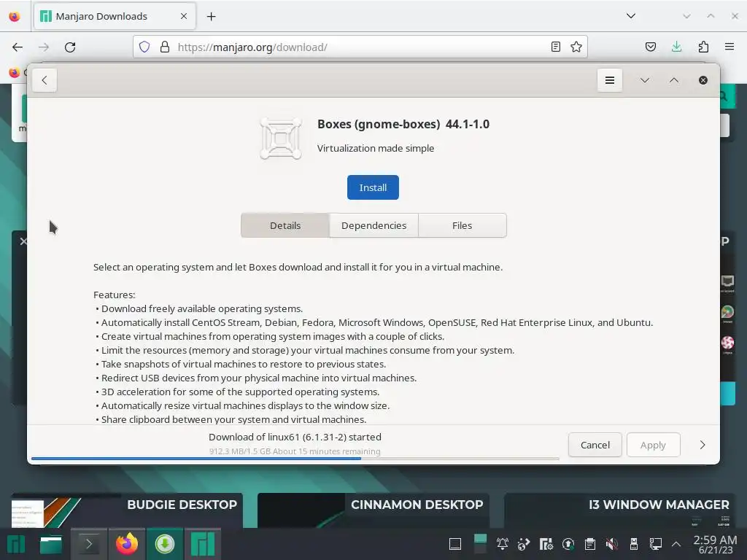Viewport: 747px width, 560px height.
Task: Click 'Download of linux61 (6.1.31-2) started' status
Action: tap(295, 437)
